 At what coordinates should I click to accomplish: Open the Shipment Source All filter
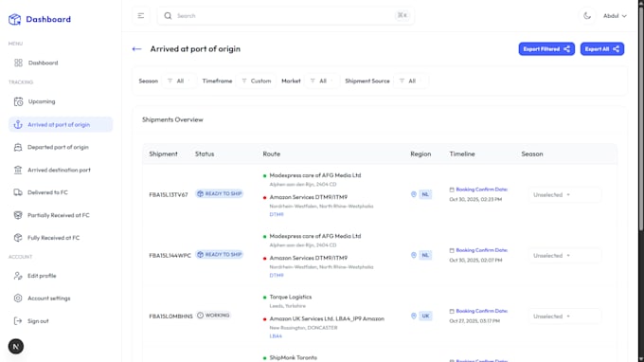pyautogui.click(x=411, y=81)
